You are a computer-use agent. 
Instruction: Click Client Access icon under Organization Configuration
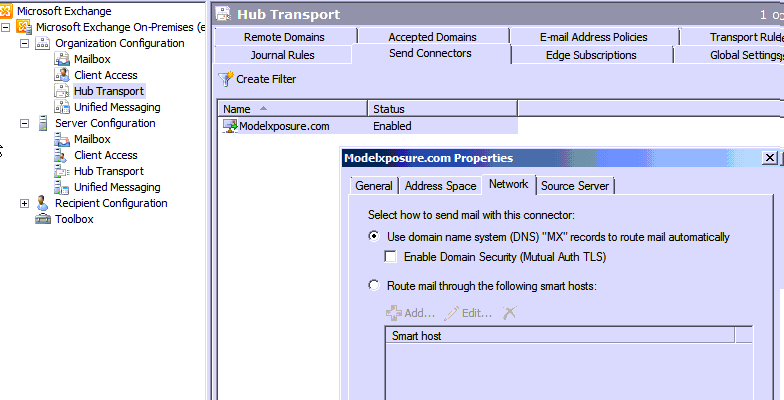pos(62,75)
